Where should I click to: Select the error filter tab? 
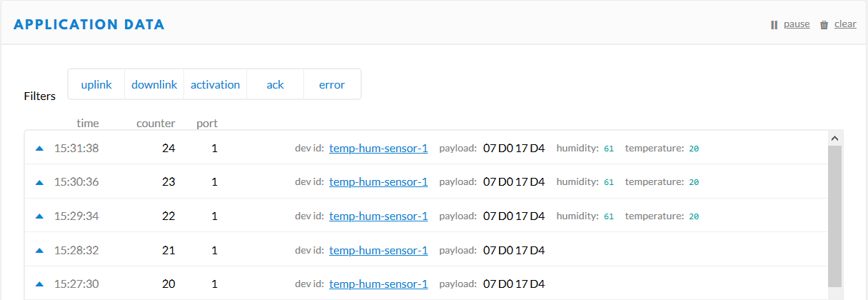332,84
